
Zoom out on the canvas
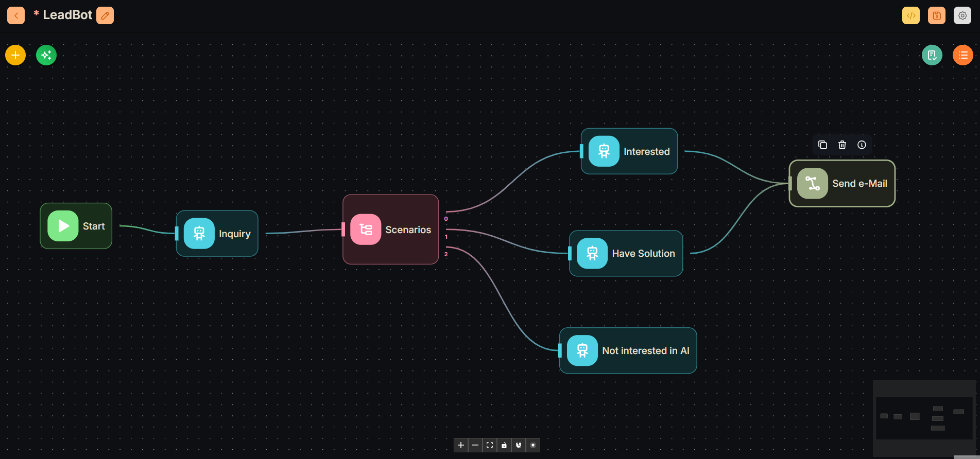pyautogui.click(x=475, y=445)
